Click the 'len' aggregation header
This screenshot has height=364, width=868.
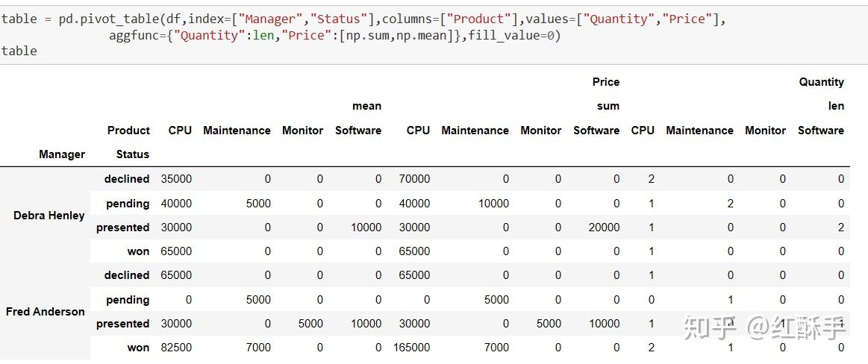coord(837,106)
